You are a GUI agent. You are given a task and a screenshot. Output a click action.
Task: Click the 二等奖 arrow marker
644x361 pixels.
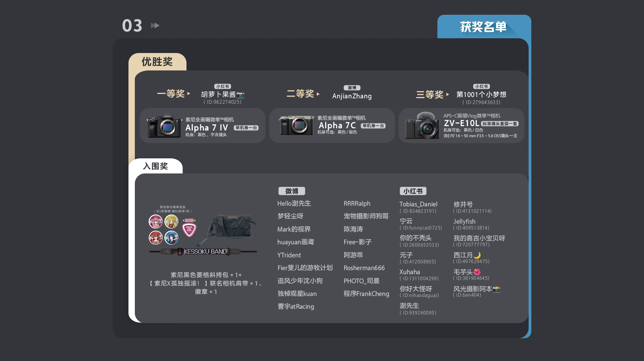(318, 94)
